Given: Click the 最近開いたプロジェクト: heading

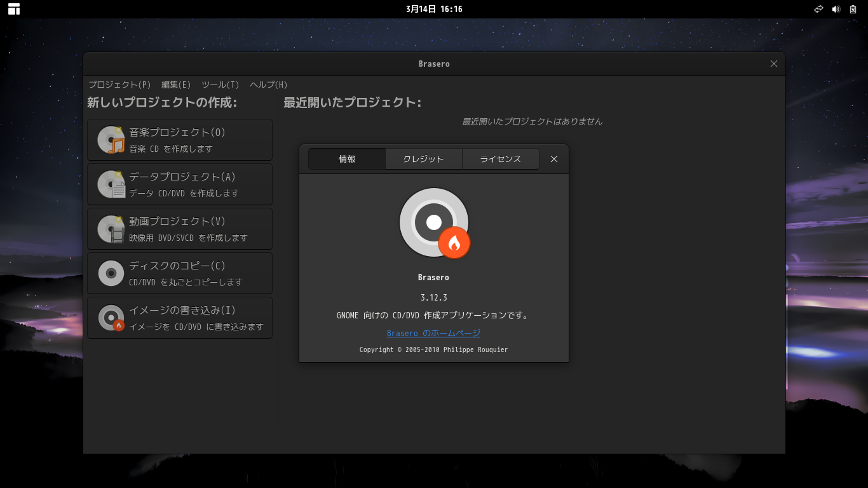Looking at the screenshot, I should pos(353,102).
